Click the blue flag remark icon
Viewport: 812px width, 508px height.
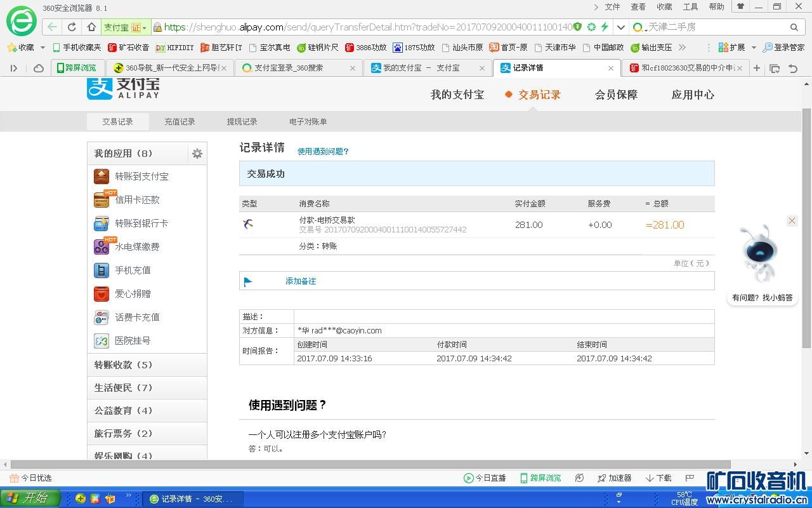pyautogui.click(x=248, y=281)
